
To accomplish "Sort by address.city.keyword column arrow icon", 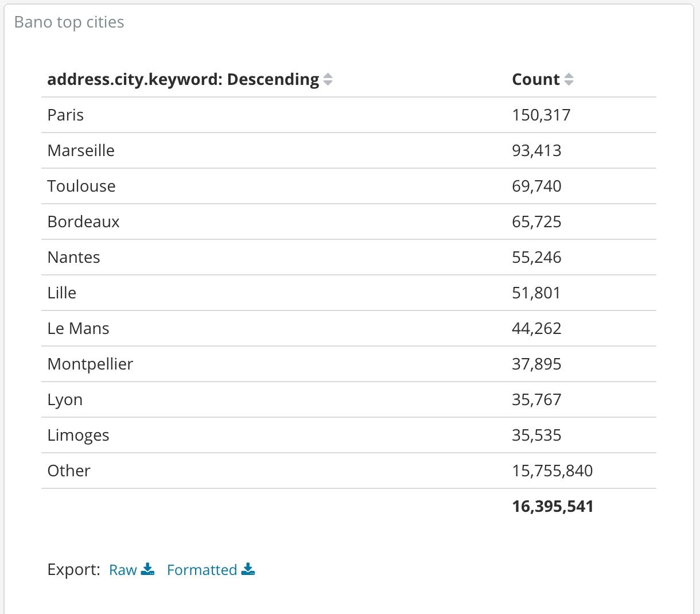I will [x=328, y=79].
